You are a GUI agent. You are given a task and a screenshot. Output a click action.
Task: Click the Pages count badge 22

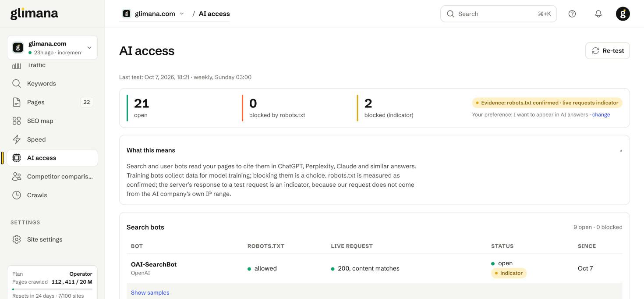point(87,102)
